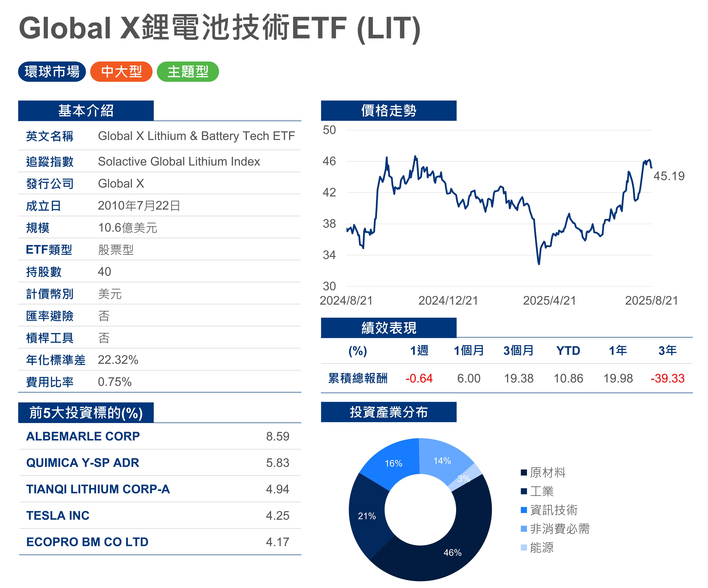Click the TIANQI LITHIUM CORP-A holding name
The image size is (708, 588).
[x=98, y=489]
